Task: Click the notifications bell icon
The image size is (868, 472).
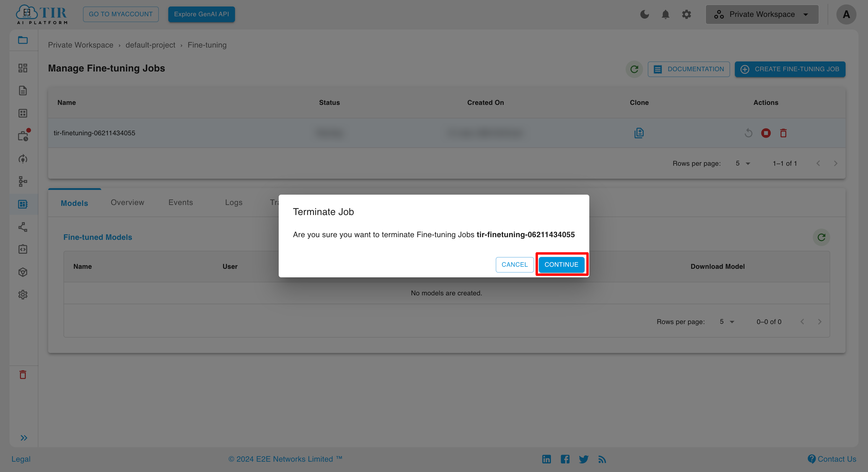Action: coord(666,14)
